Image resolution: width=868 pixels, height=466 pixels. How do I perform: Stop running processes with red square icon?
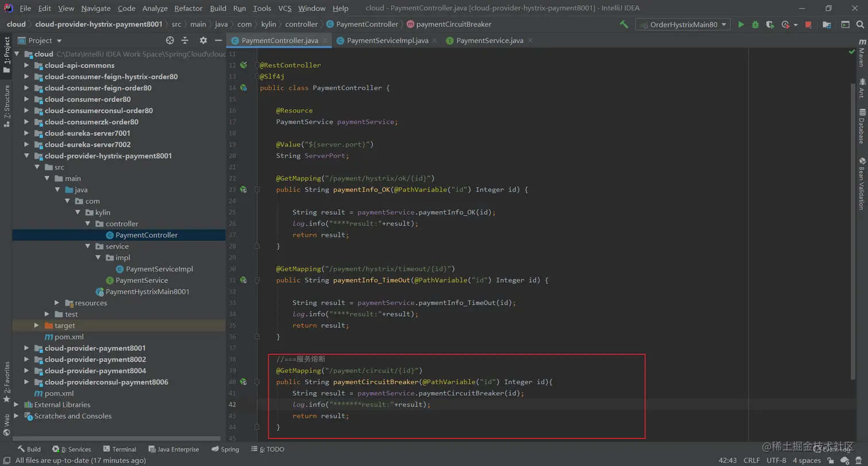[808, 25]
